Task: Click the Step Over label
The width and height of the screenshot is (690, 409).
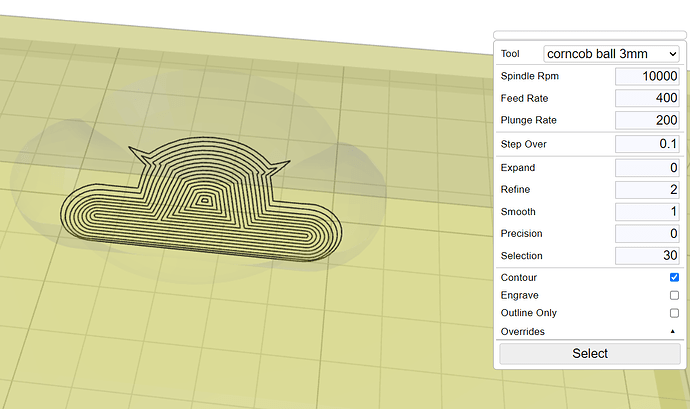Action: 524,144
